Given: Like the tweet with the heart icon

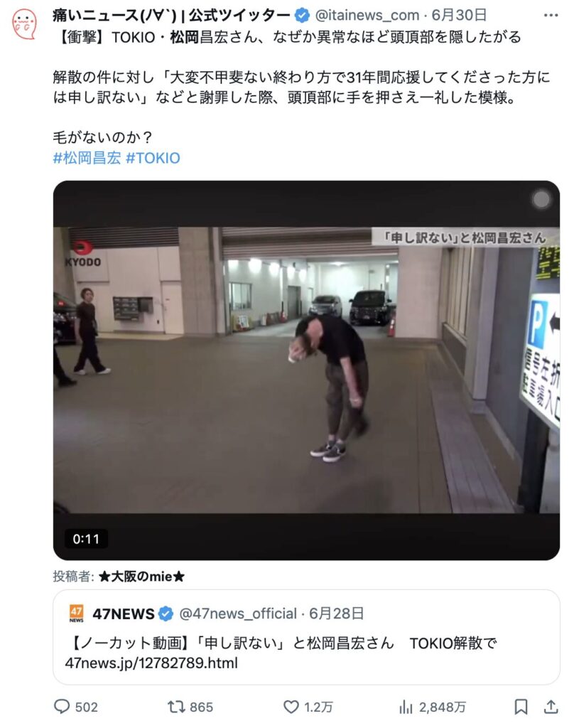Looking at the screenshot, I should tap(291, 707).
